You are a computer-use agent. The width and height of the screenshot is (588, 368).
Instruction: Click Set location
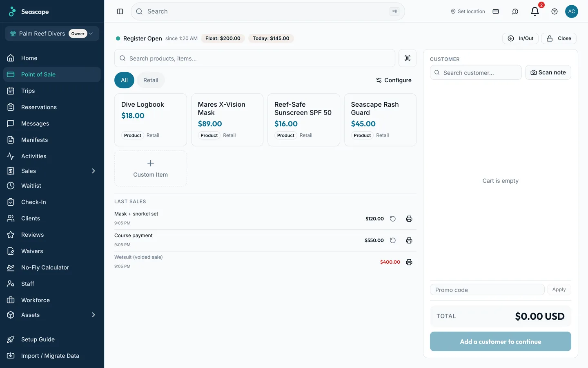coord(468,11)
